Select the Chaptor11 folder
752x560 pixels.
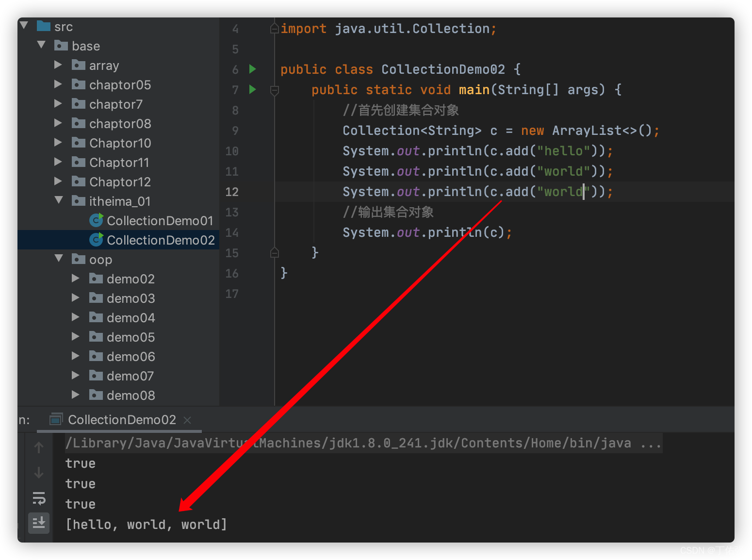coord(119,163)
